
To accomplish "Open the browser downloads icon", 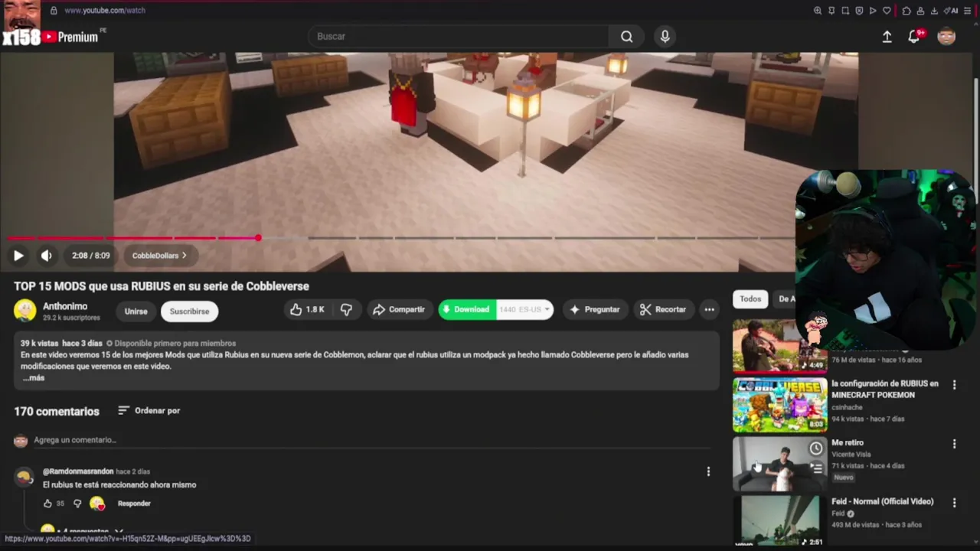I will click(934, 11).
